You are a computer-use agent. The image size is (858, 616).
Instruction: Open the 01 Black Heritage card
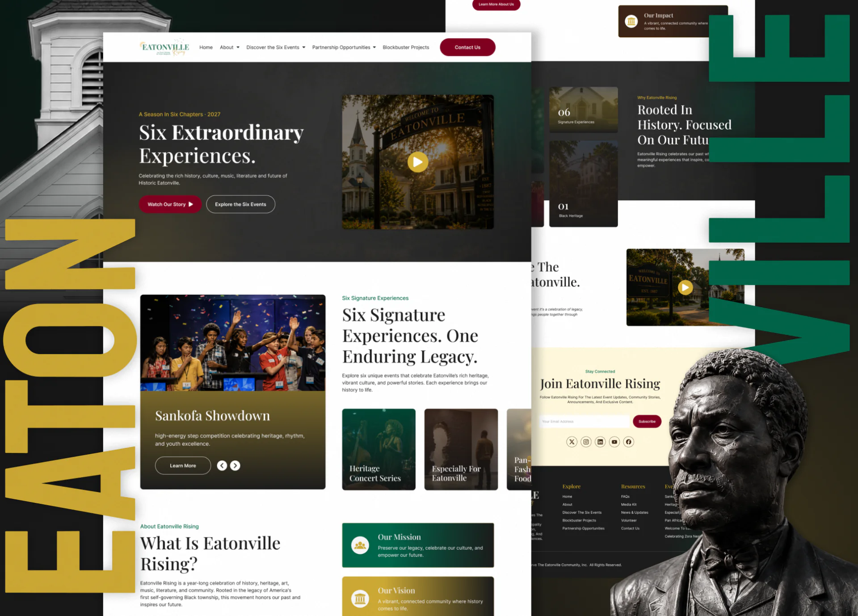(583, 184)
